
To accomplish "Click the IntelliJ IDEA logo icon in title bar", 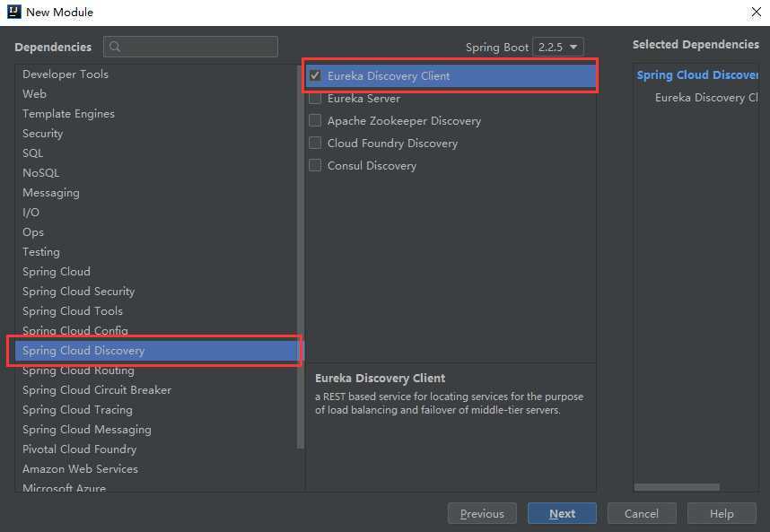I will tap(13, 12).
